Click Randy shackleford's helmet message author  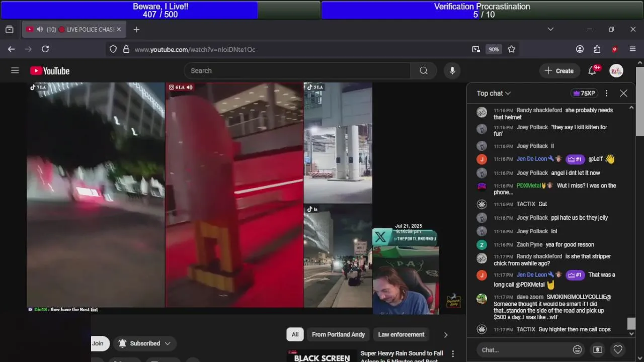click(x=539, y=111)
